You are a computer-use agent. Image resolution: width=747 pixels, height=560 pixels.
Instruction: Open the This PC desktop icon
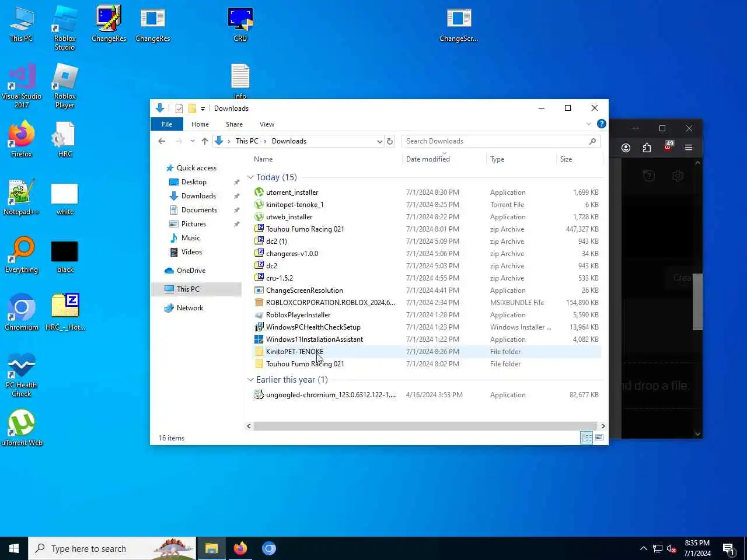tap(22, 24)
